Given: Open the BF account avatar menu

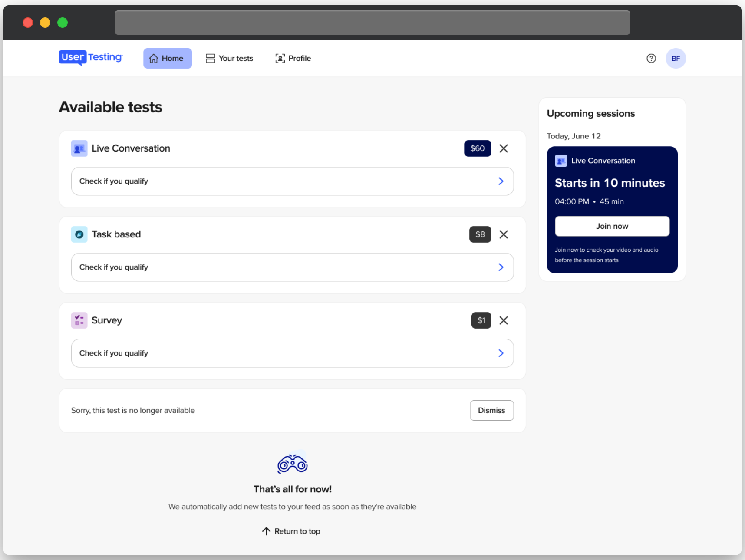Looking at the screenshot, I should point(676,58).
